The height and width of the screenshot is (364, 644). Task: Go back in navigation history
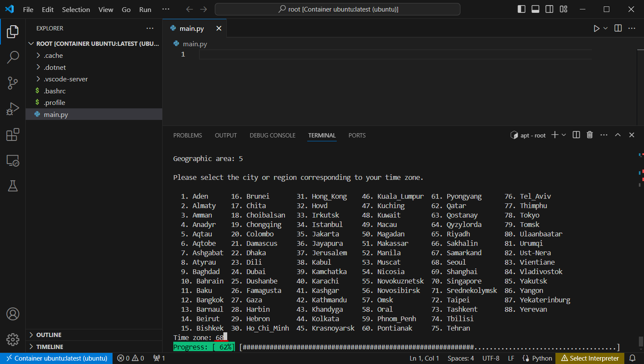(x=190, y=9)
